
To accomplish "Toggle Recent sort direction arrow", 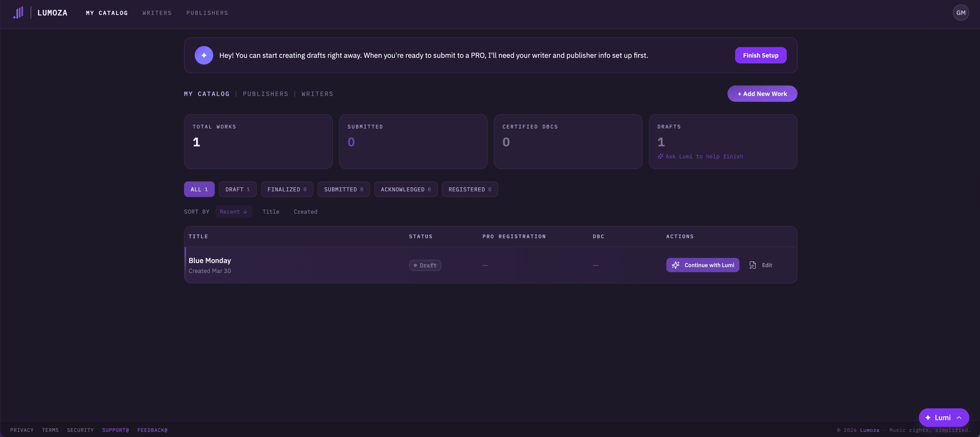I will click(245, 212).
